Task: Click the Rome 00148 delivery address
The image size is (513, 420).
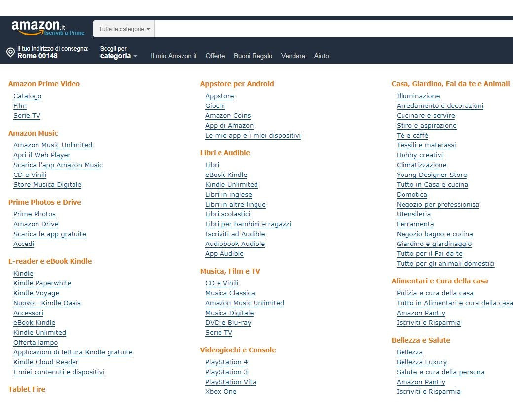Action: (37, 56)
